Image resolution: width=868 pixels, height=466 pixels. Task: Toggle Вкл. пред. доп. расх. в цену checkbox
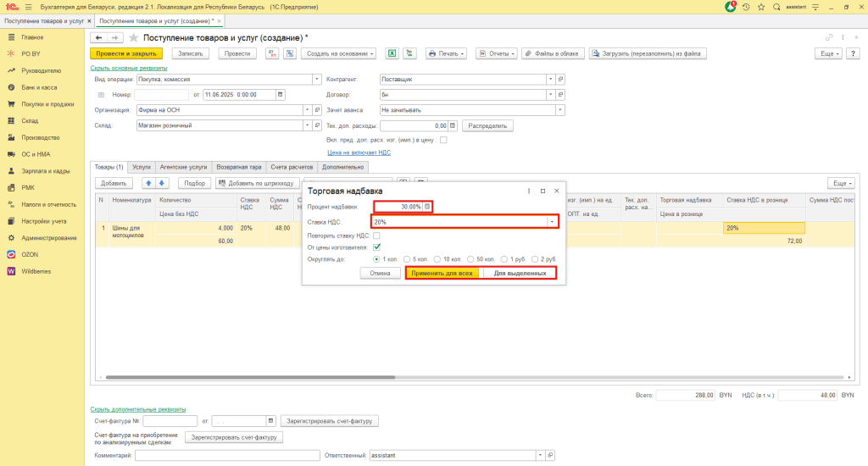click(x=443, y=140)
